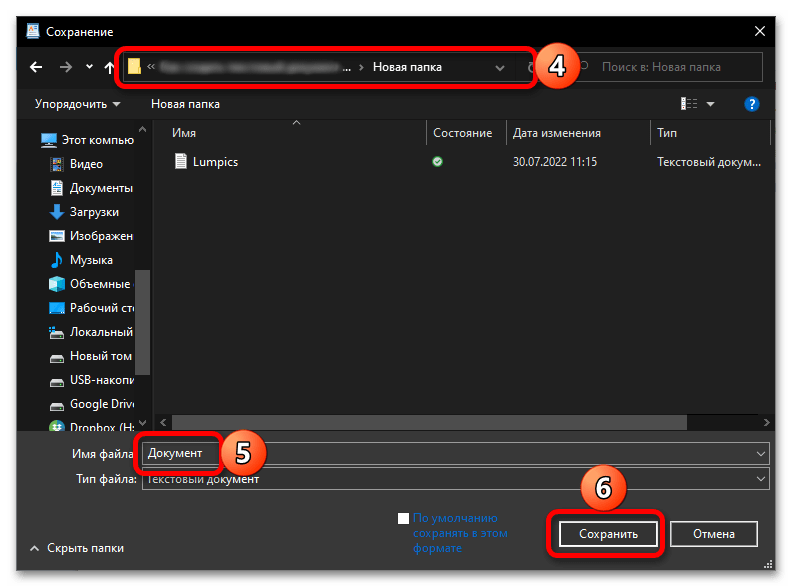The image size is (792, 587).
Task: Select Новая папка breadcrumb in address bar
Action: pyautogui.click(x=407, y=67)
